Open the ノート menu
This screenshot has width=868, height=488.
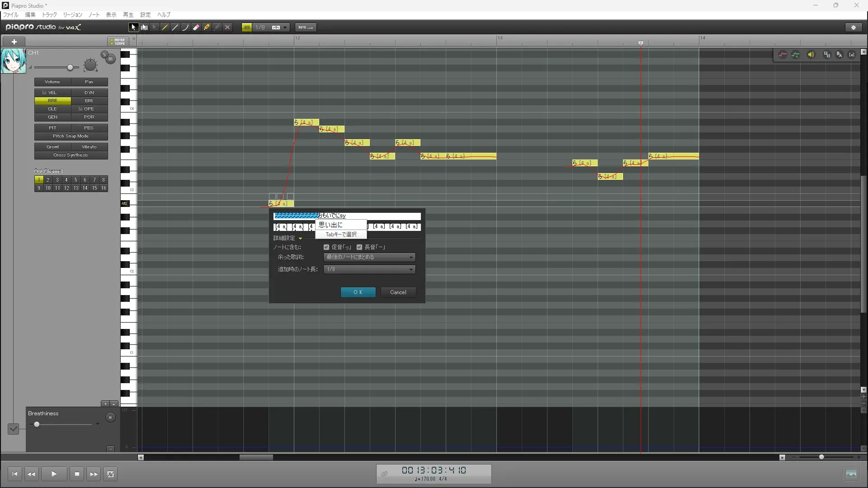click(x=94, y=15)
